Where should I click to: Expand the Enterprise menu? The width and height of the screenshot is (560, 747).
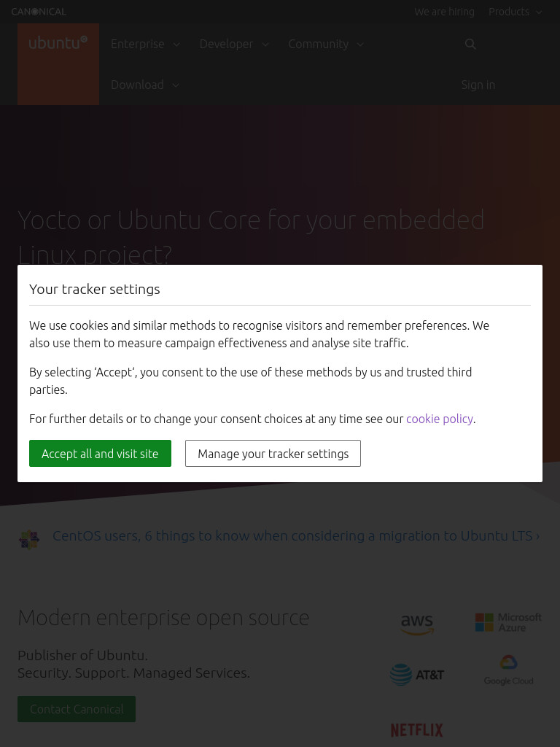click(x=145, y=44)
